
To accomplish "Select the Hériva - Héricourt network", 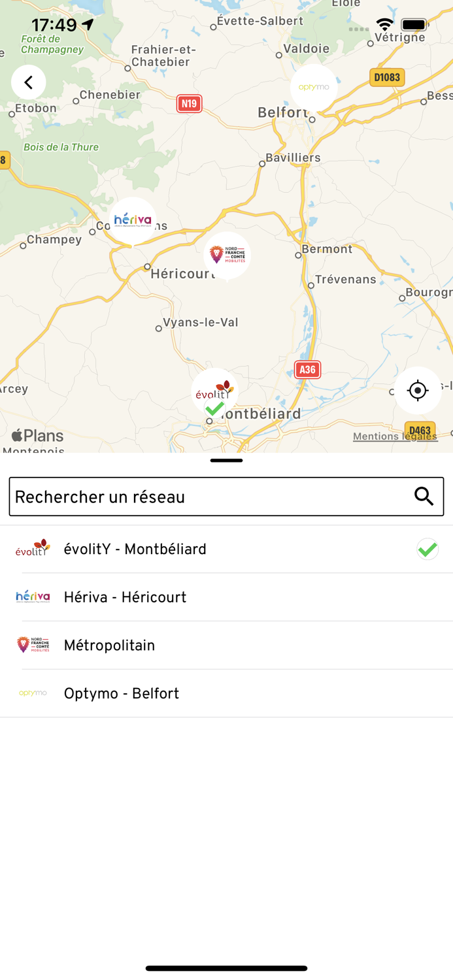I will (x=125, y=596).
